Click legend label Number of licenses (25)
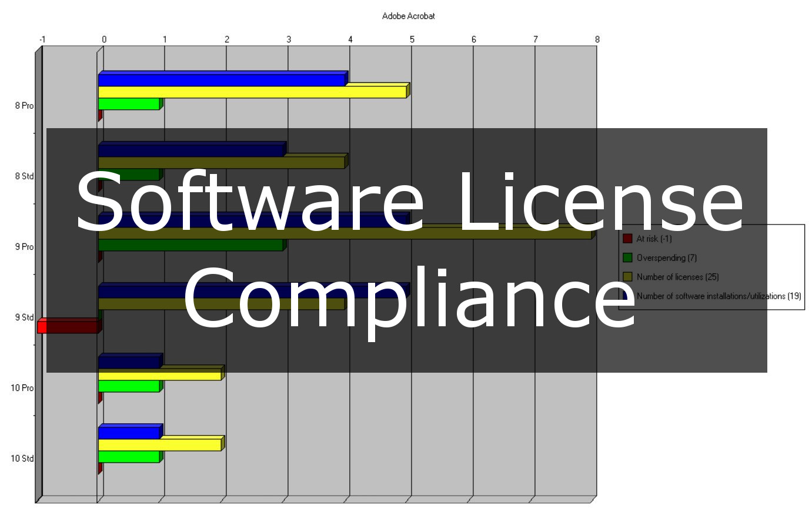The height and width of the screenshot is (512, 812). coord(677,277)
